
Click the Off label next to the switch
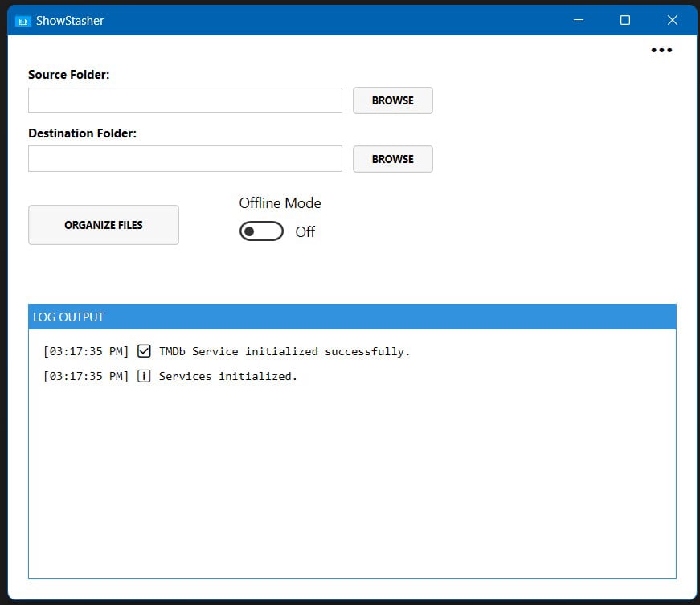coord(305,232)
